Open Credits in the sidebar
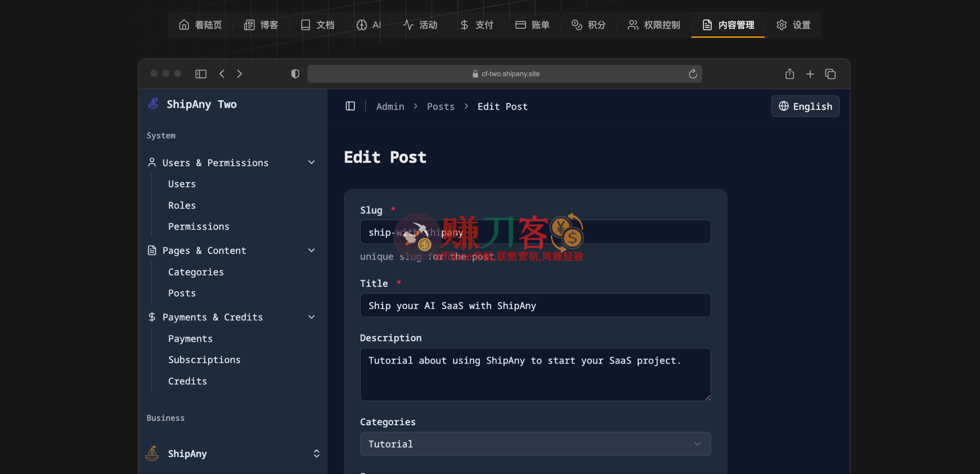Screen dimensions: 980x474 click(188, 381)
